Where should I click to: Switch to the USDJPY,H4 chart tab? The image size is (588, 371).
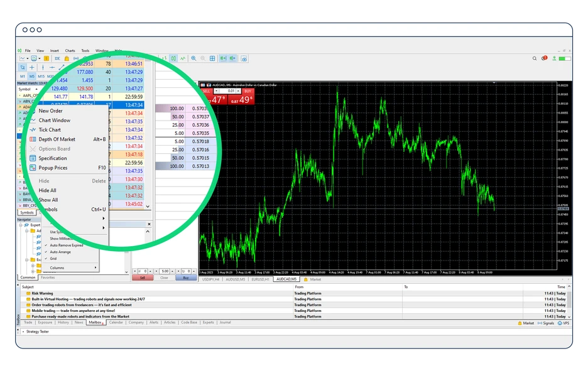211,279
